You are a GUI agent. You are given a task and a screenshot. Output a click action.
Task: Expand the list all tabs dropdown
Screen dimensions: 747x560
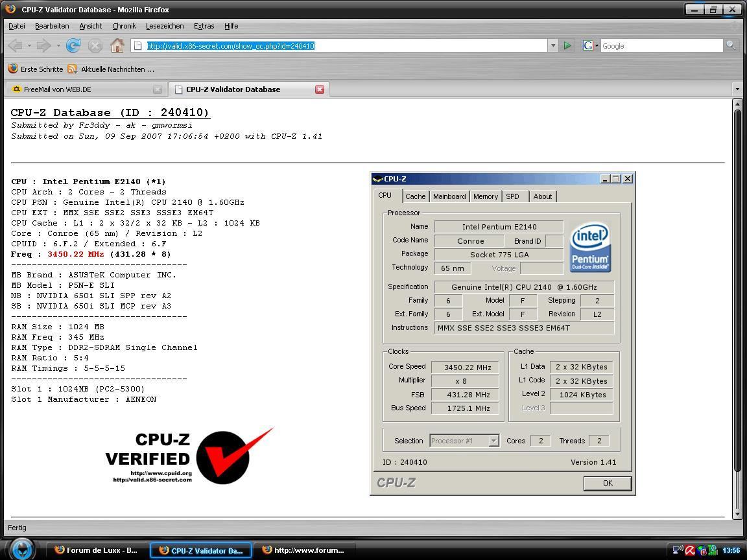737,89
